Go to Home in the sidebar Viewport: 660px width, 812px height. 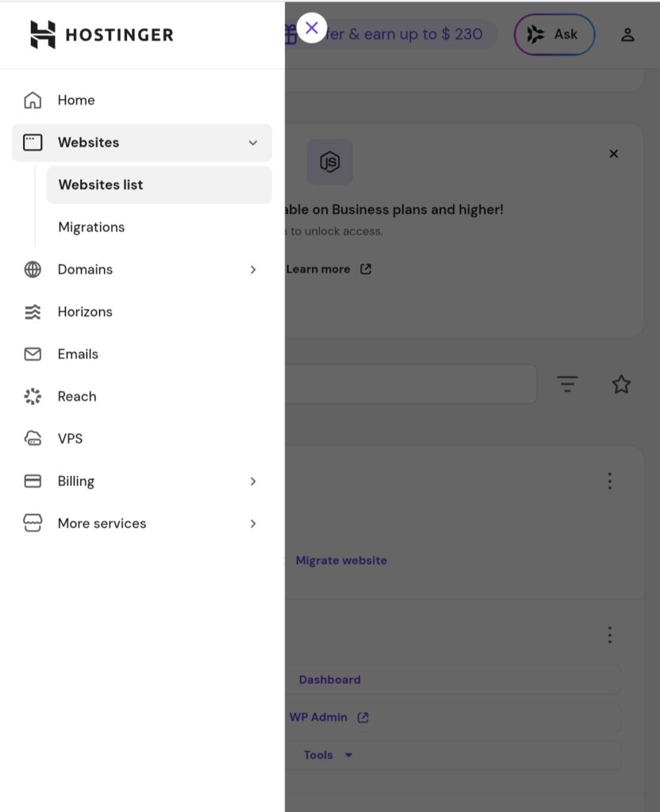point(76,100)
